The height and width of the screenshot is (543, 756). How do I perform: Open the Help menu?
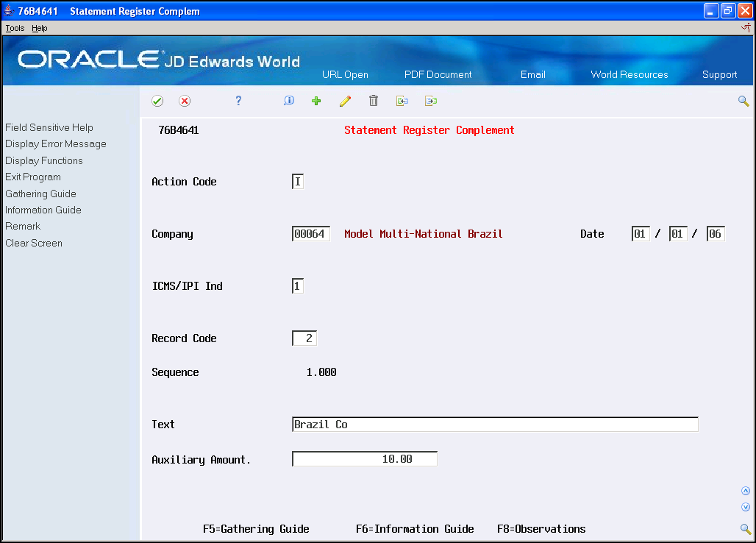click(x=40, y=28)
